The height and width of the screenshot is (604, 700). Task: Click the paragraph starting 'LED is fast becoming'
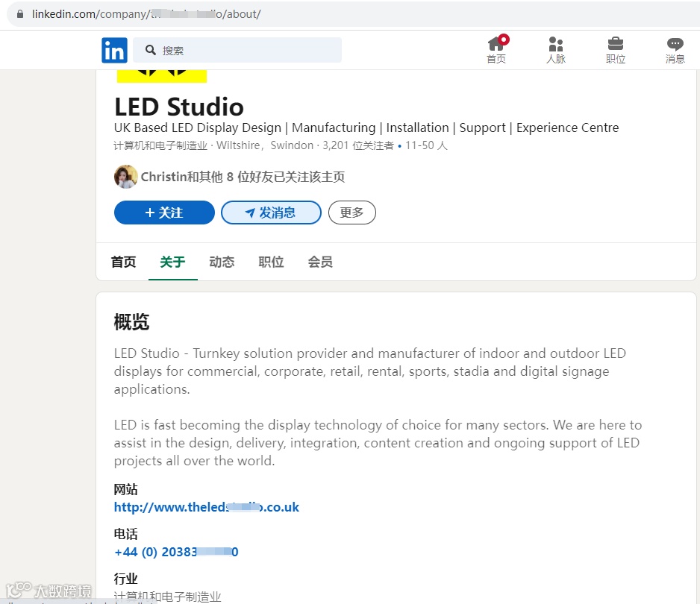coord(378,442)
